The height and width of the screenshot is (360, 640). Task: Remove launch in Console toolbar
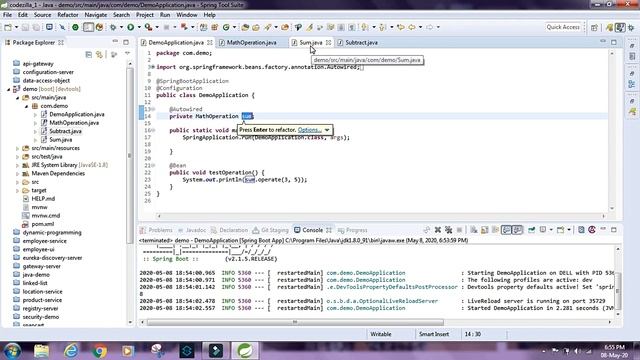click(x=438, y=230)
